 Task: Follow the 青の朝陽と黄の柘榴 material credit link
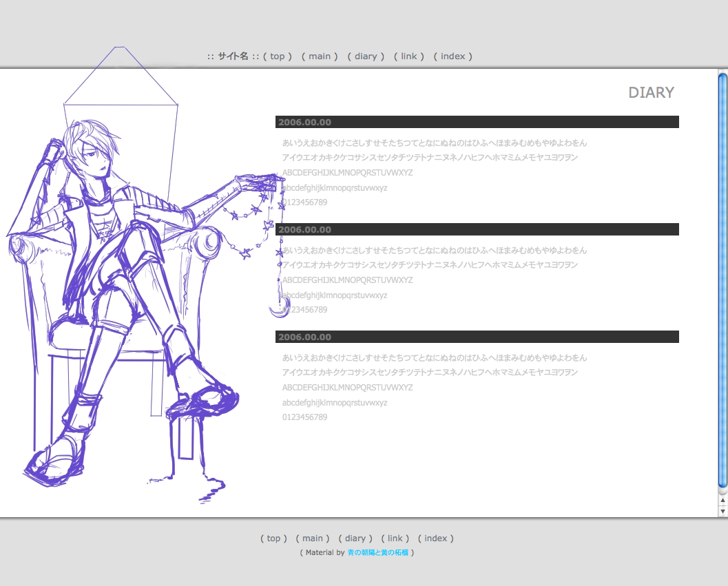coord(378,552)
